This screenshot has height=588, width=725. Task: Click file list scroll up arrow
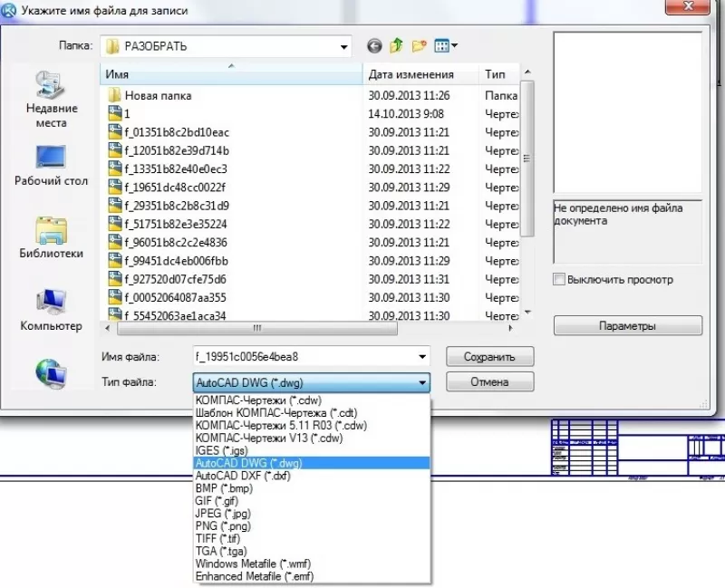(527, 72)
